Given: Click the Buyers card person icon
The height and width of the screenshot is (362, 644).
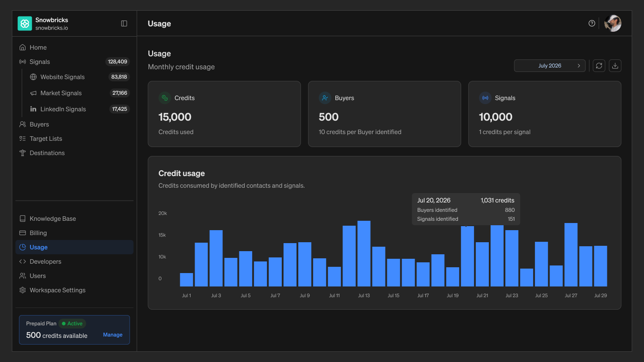Looking at the screenshot, I should coord(325,98).
